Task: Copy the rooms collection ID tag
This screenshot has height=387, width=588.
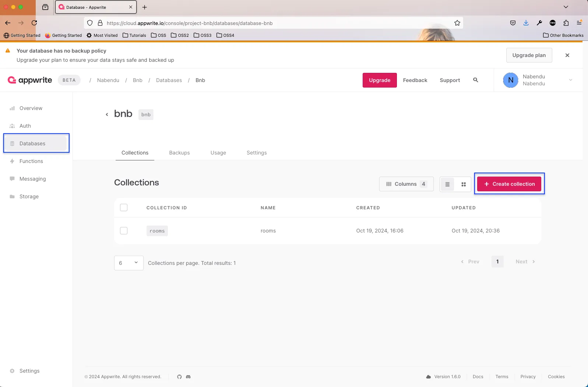Action: pos(157,231)
